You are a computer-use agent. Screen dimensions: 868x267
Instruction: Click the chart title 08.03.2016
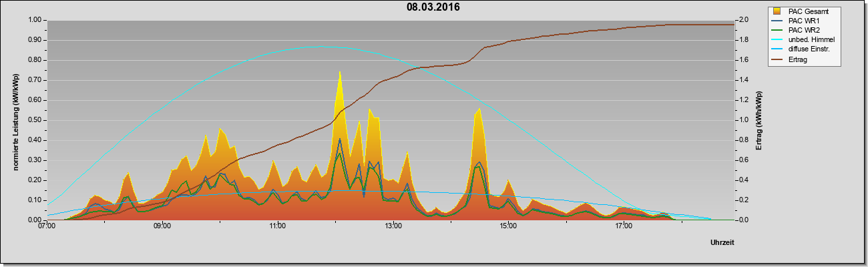[x=433, y=7]
